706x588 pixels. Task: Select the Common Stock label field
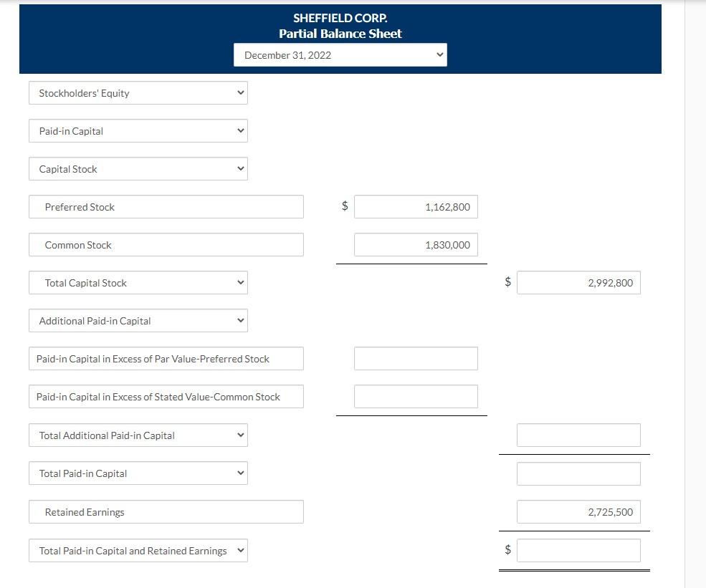pos(166,244)
